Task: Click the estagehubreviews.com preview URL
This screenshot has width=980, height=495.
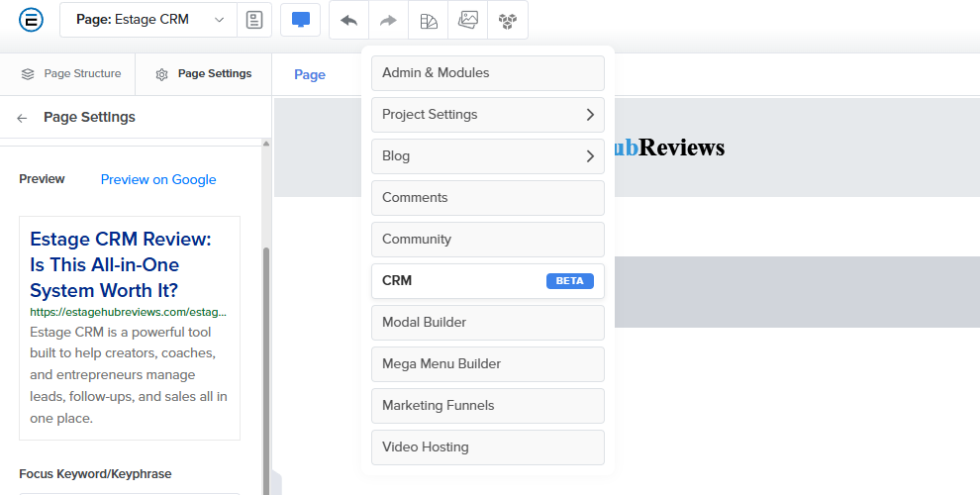Action: (128, 312)
